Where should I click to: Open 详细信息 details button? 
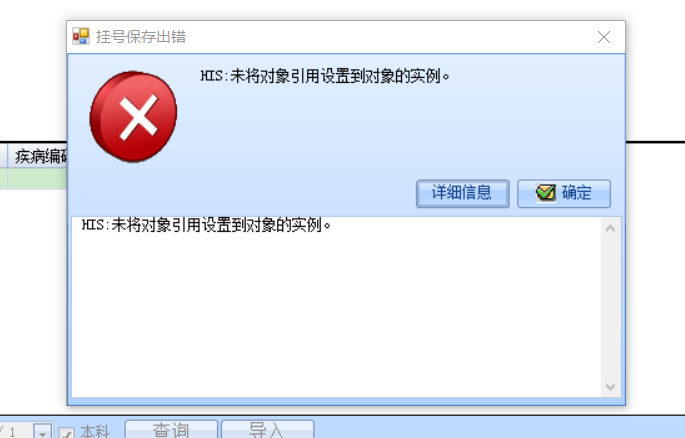click(463, 193)
